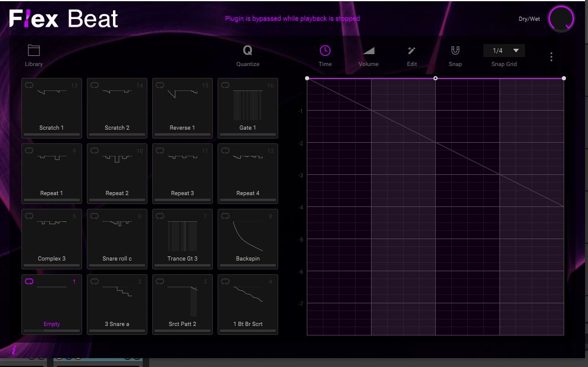Enable the Snap magnet
The width and height of the screenshot is (588, 367).
coord(455,52)
